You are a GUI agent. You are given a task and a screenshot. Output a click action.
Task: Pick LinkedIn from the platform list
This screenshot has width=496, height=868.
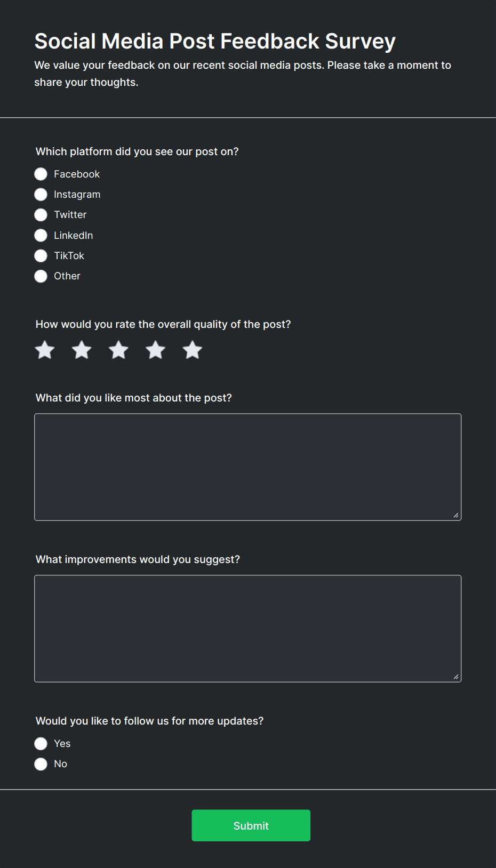click(41, 235)
